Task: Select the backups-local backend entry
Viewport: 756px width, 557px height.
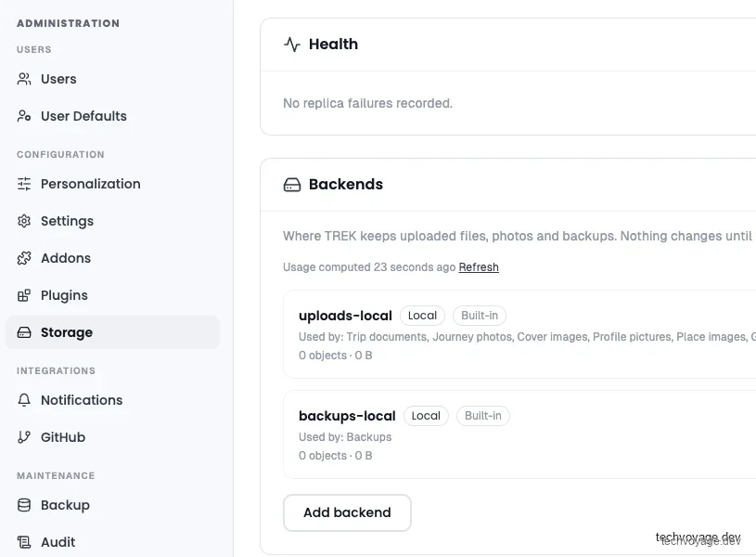Action: click(519, 434)
